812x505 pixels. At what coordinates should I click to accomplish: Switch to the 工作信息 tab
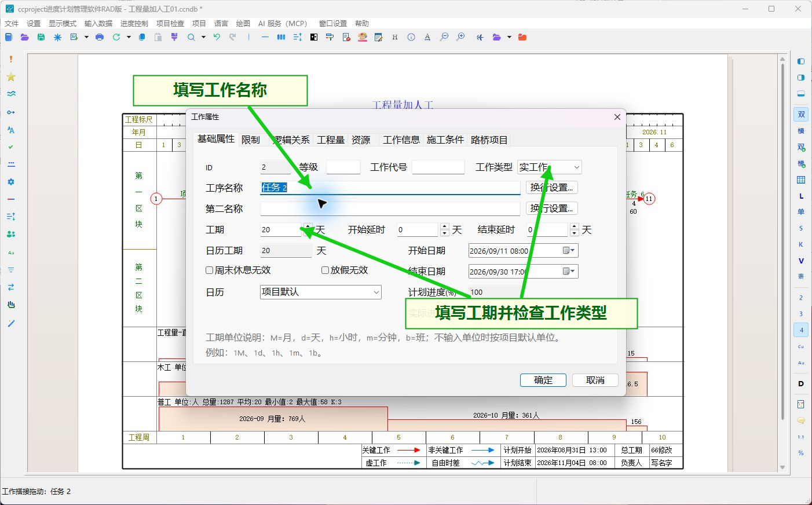(401, 140)
